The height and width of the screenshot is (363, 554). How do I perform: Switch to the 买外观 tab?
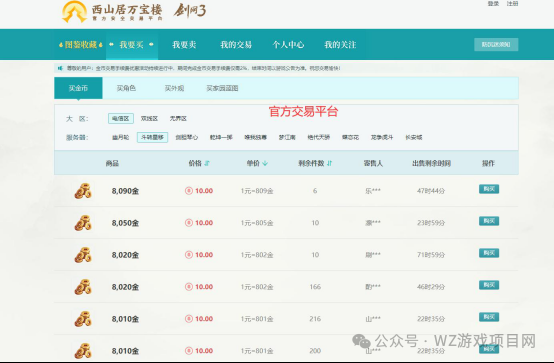(174, 88)
